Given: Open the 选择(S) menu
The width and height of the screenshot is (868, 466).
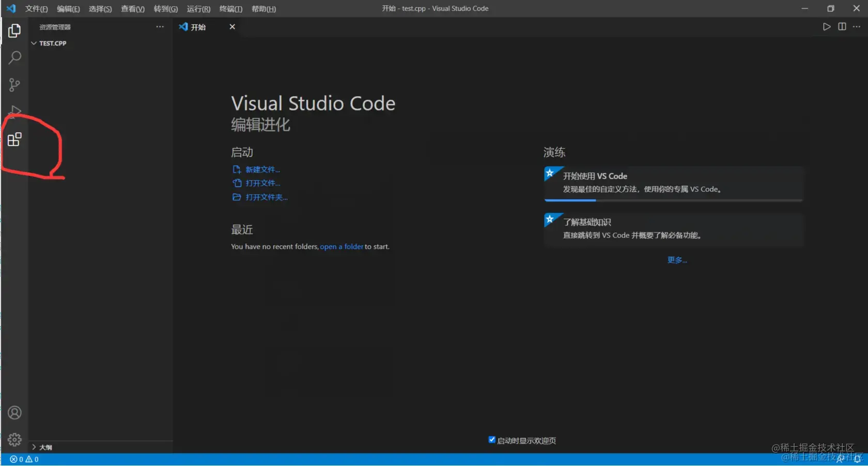Looking at the screenshot, I should (100, 9).
